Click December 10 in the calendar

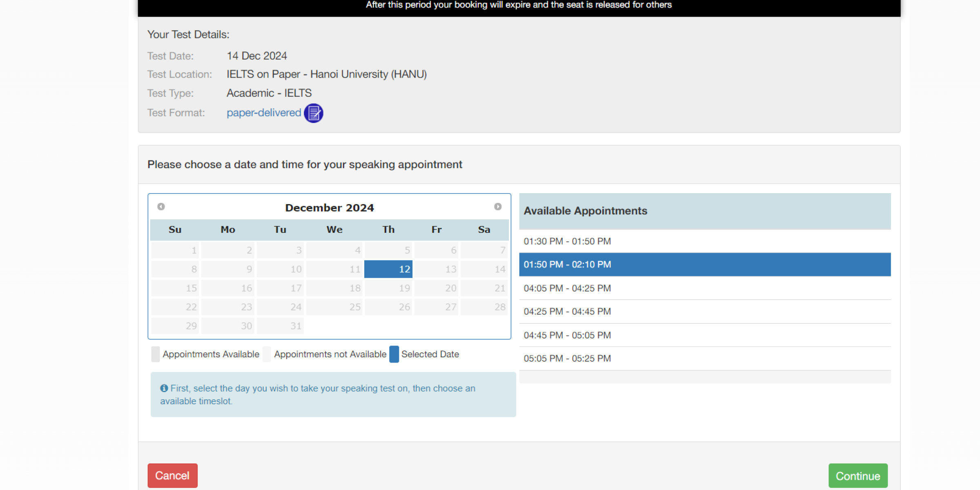[x=280, y=269]
